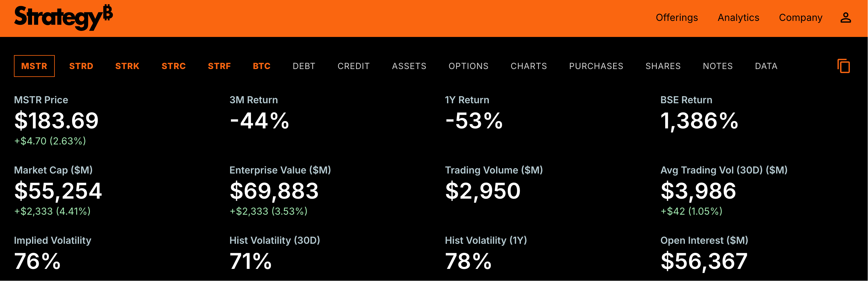The width and height of the screenshot is (868, 281).
Task: Open the DEBT tab
Action: [304, 66]
